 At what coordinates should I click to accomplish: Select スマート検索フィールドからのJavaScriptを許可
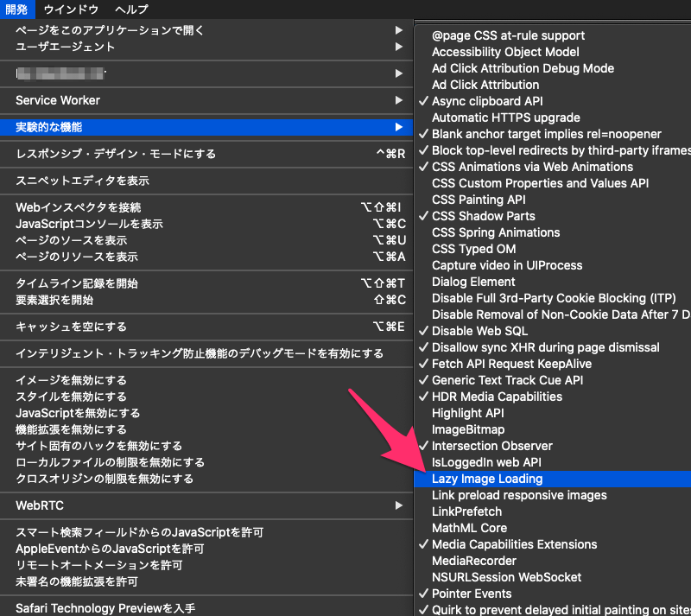coord(206,532)
